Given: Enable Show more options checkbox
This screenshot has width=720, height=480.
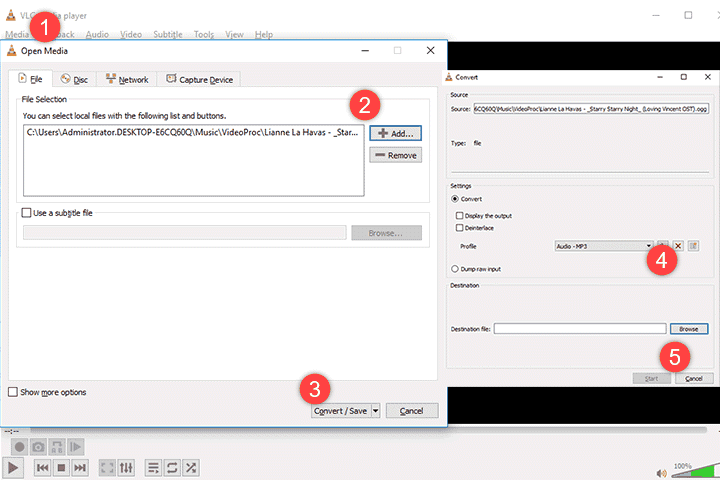Looking at the screenshot, I should click(13, 392).
